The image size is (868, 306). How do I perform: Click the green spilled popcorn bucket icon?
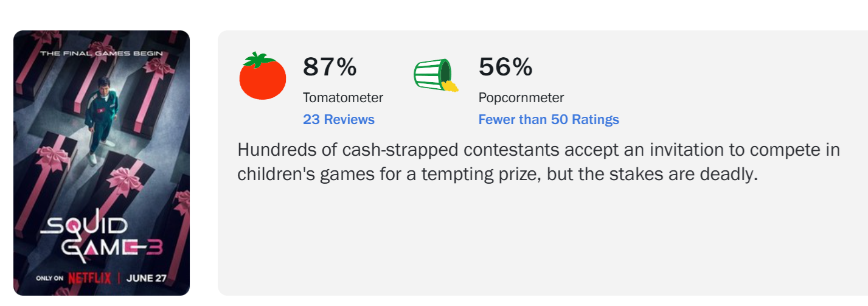click(436, 75)
